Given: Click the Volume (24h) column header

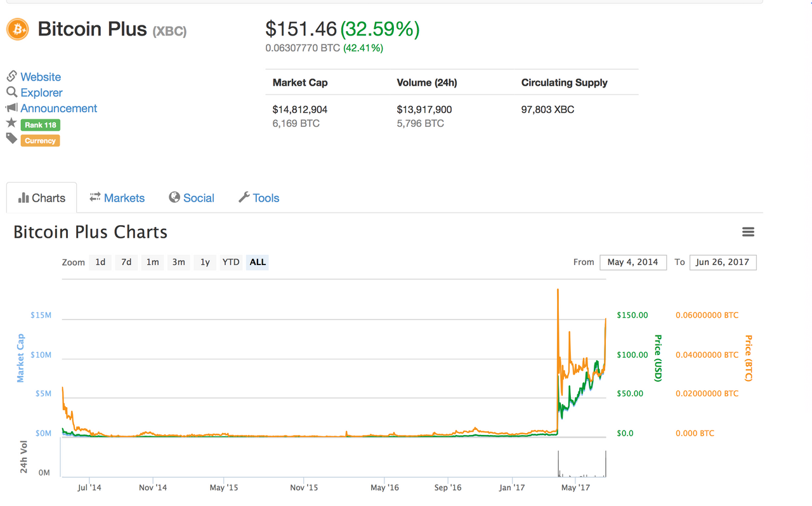Looking at the screenshot, I should [427, 82].
